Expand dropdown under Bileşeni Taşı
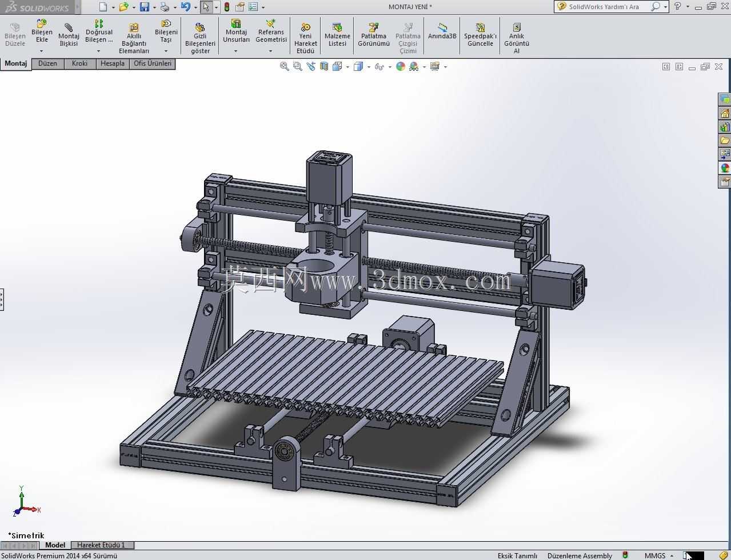The width and height of the screenshot is (731, 560). (166, 51)
